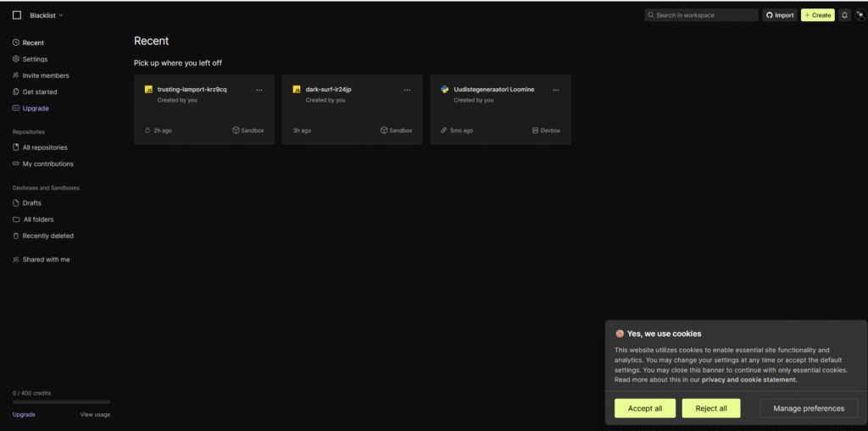Open the user avatar menu
This screenshot has height=431, width=868.
[860, 15]
